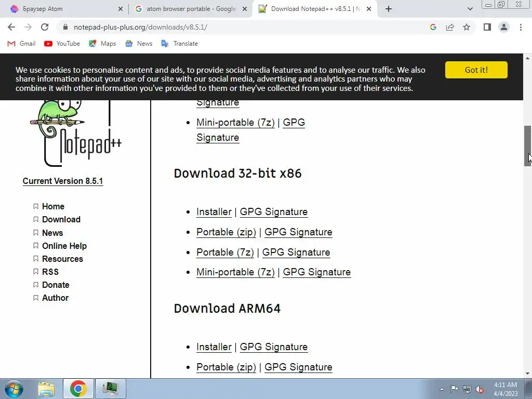Switch to atom browser portable Google tab
The width and height of the screenshot is (532, 399).
pyautogui.click(x=191, y=9)
